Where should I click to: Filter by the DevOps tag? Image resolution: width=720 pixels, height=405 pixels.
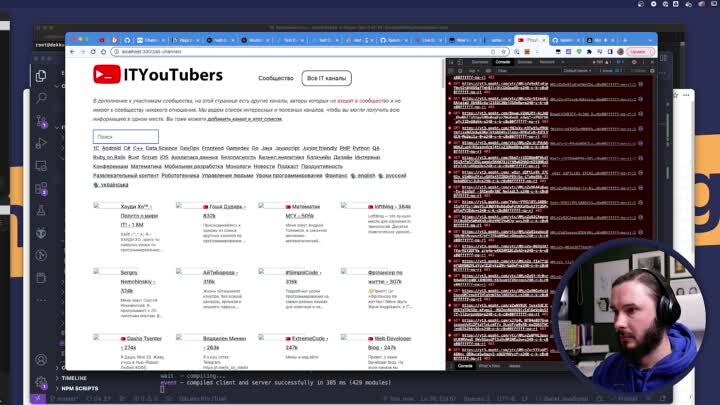pos(189,148)
